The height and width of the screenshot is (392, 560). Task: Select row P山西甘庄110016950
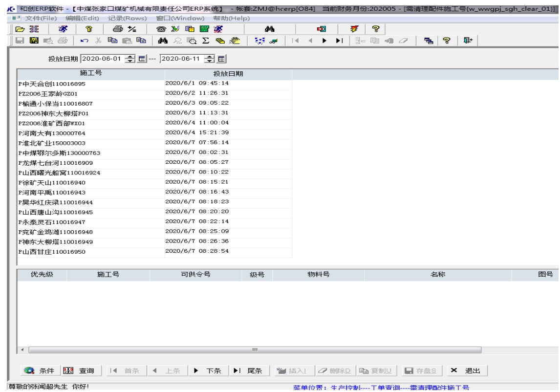(154, 252)
